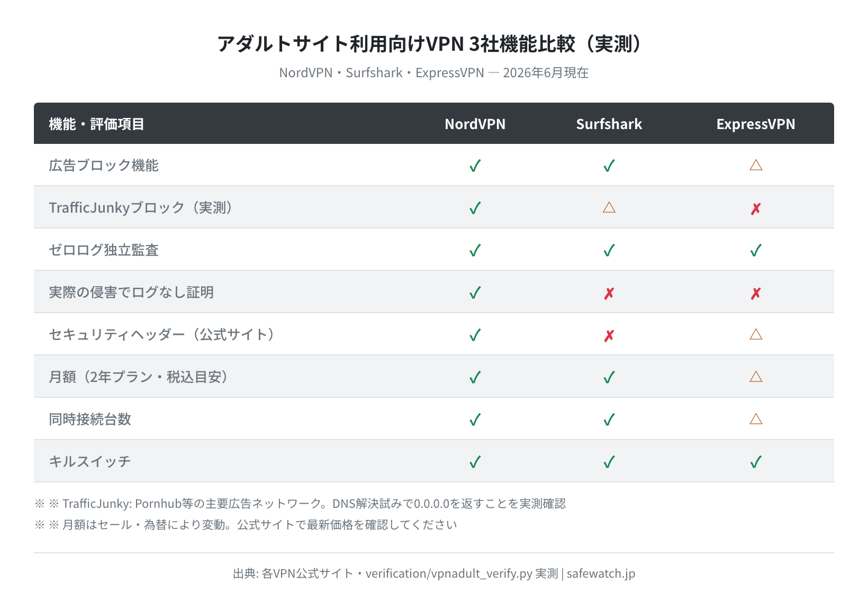Select the キルスイッチ row label
This screenshot has width=868, height=602.
pyautogui.click(x=90, y=461)
